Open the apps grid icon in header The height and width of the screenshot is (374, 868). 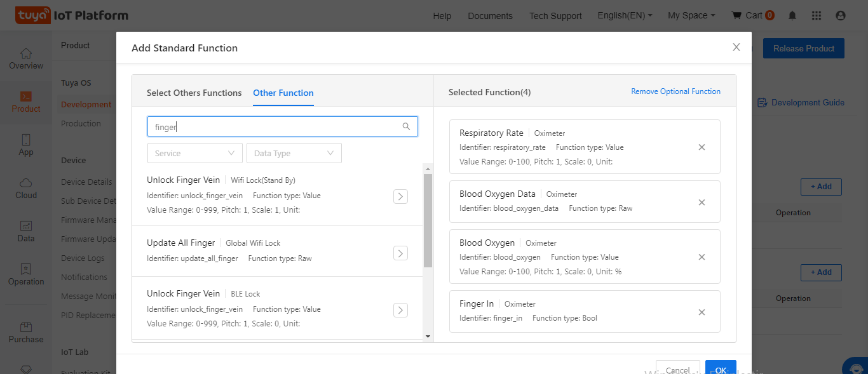(x=817, y=15)
